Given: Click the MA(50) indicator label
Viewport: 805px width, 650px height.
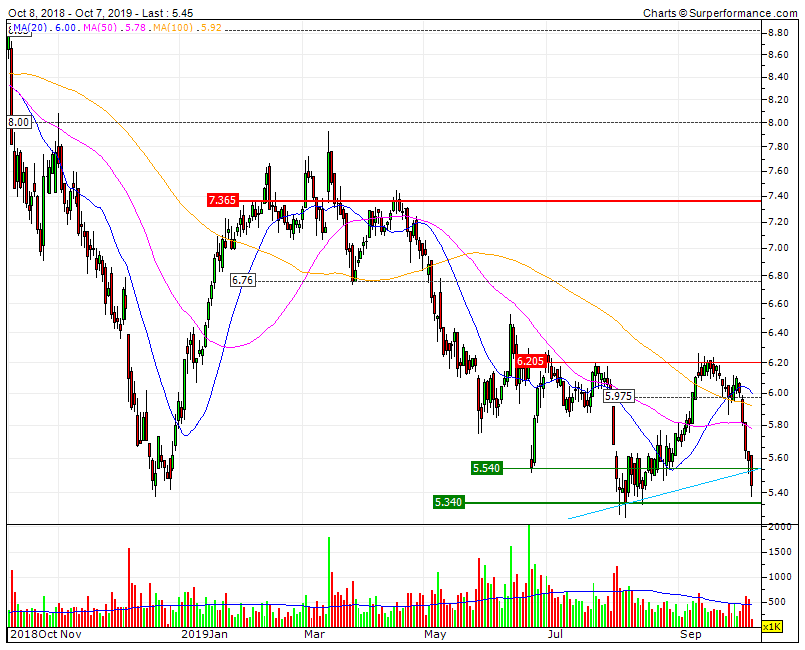Looking at the screenshot, I should point(101,28).
